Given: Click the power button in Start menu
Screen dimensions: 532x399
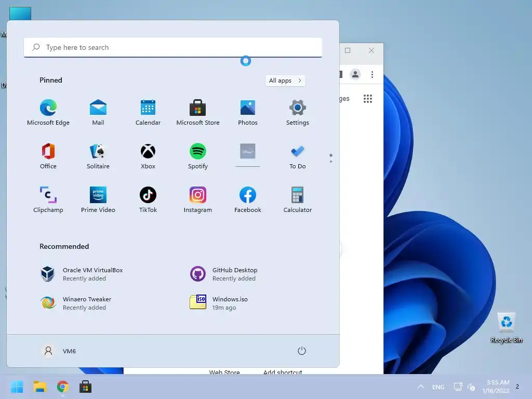Looking at the screenshot, I should point(302,351).
